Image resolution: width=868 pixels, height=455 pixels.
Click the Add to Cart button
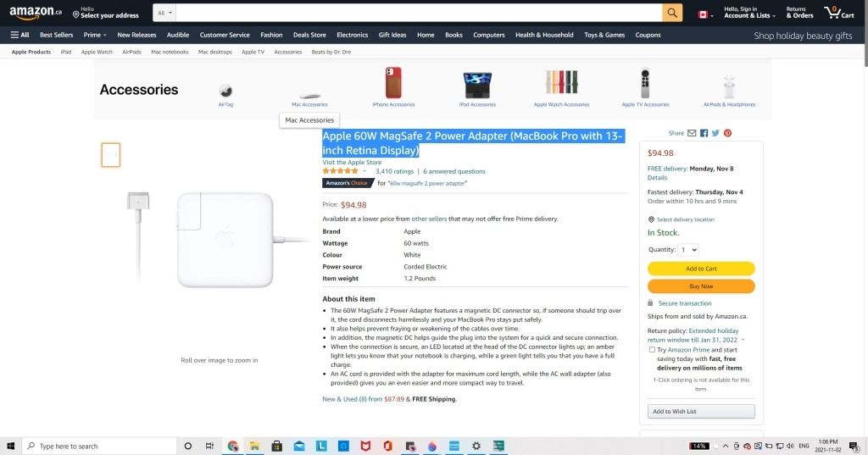tap(701, 269)
